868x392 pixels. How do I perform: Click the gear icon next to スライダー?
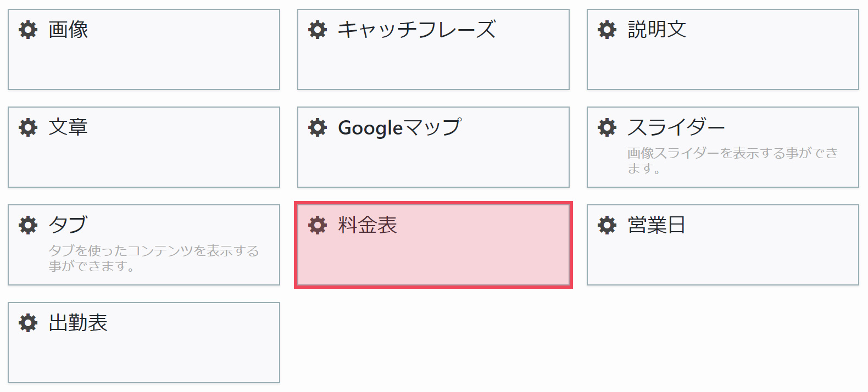(x=607, y=127)
